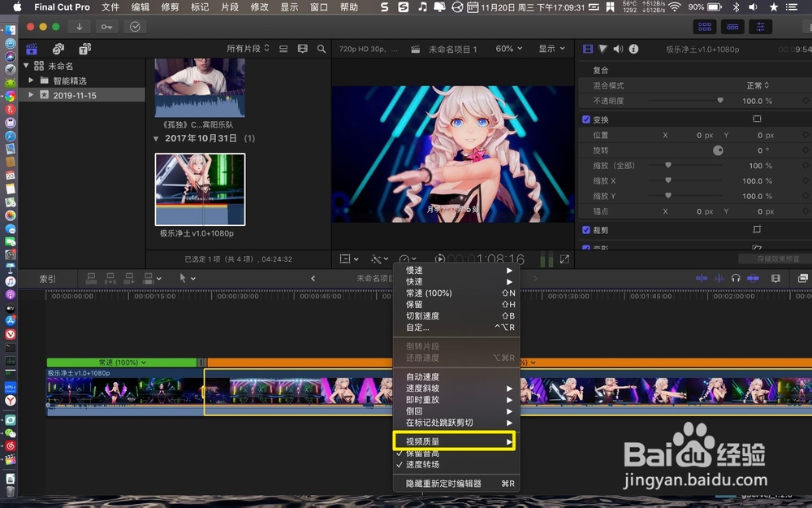The image size is (812, 508).
Task: Open the 显示 viewer display dropdown
Action: pos(551,48)
